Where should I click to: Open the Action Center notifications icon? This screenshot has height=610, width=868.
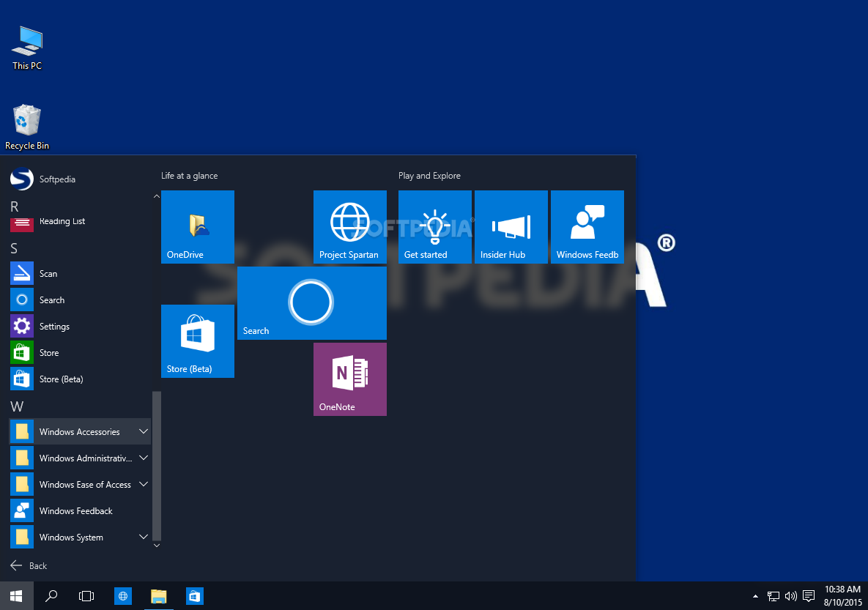pyautogui.click(x=809, y=596)
